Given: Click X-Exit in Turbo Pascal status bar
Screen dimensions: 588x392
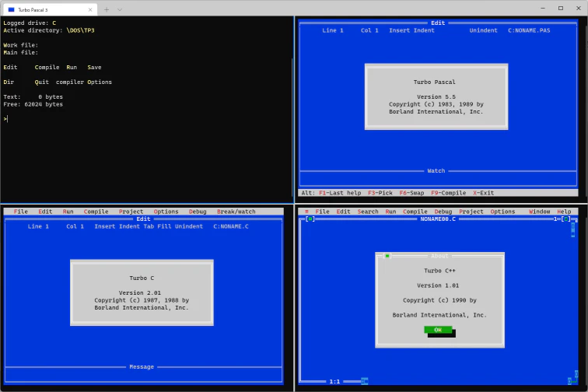Looking at the screenshot, I should tap(483, 193).
